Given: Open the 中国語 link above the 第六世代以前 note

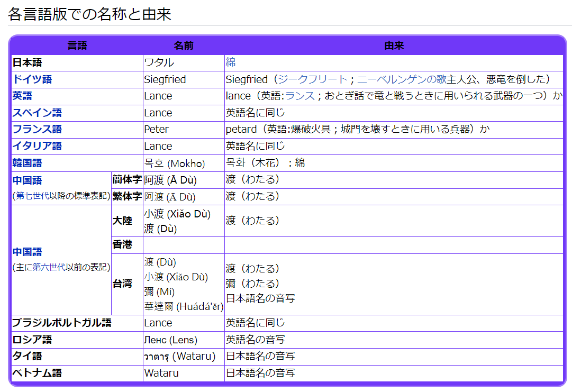Looking at the screenshot, I should (28, 252).
